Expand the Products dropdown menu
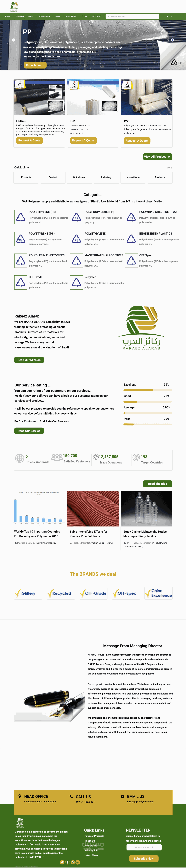The image size is (186, 868). pos(20,16)
